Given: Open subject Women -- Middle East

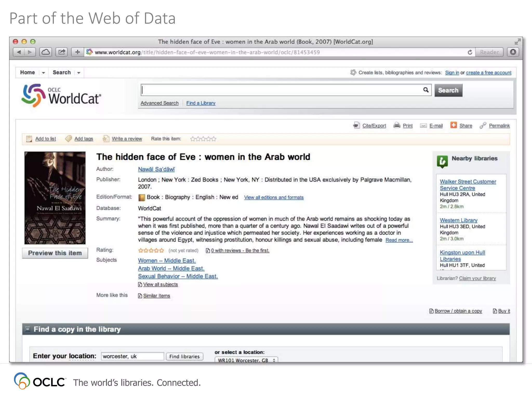Looking at the screenshot, I should click(x=167, y=261).
